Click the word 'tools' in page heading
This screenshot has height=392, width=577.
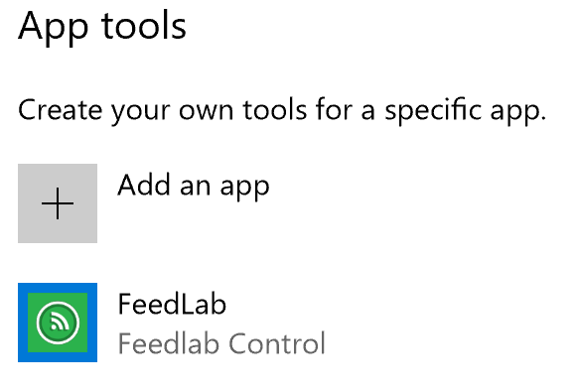click(x=144, y=27)
